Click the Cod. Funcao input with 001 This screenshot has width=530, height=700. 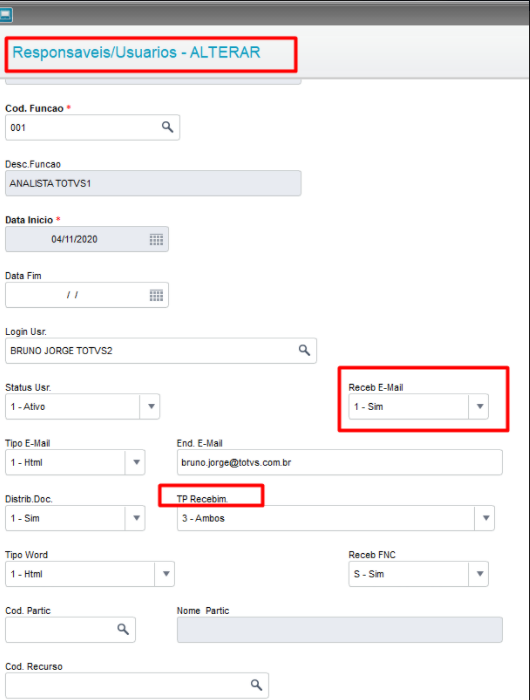pos(92,128)
